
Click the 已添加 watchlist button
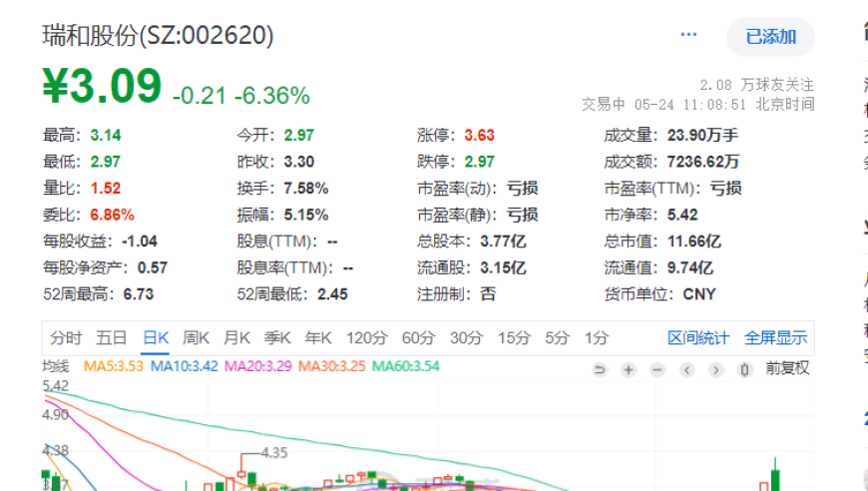pos(770,37)
